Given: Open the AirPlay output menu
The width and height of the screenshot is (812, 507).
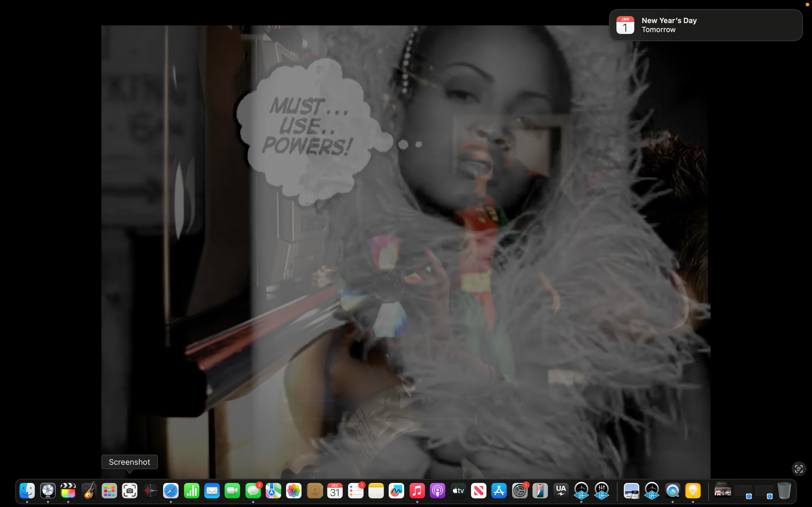Looking at the screenshot, I should point(474,400).
